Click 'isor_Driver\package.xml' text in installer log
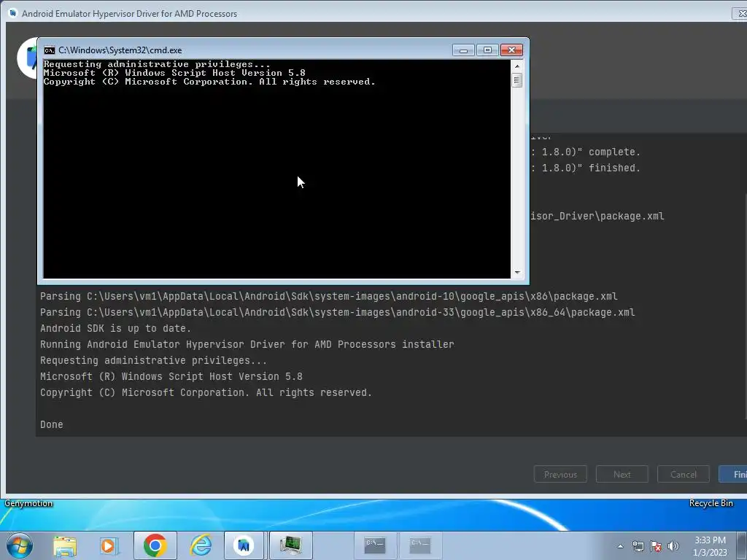The height and width of the screenshot is (560, 747). click(x=597, y=216)
